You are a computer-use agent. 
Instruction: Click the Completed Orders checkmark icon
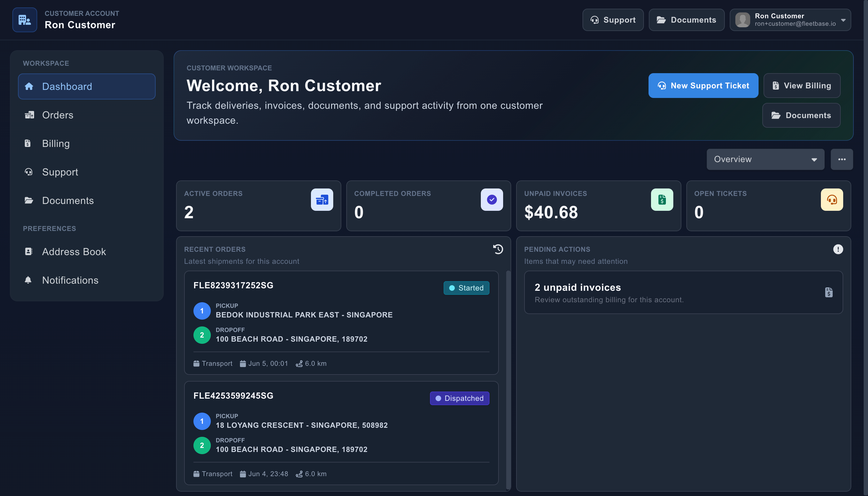point(492,200)
